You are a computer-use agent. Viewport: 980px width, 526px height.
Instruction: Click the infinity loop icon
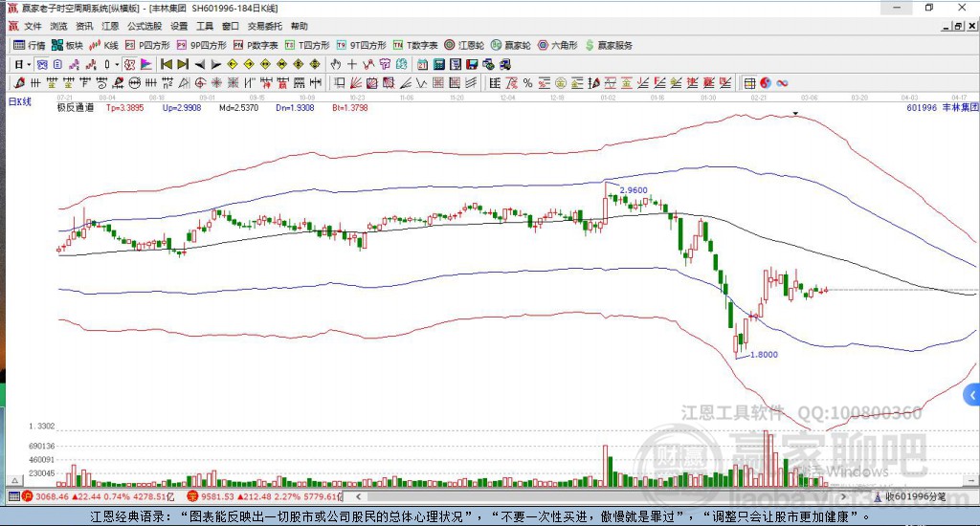pos(782,83)
